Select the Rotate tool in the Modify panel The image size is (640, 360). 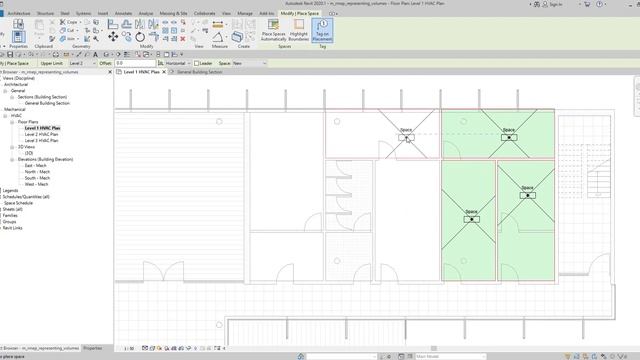coord(140,37)
